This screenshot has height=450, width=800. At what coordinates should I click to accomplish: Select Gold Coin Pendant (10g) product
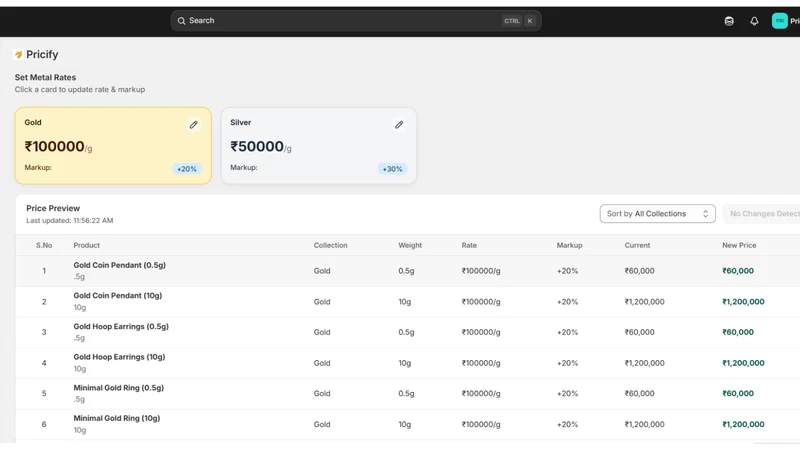(118, 296)
